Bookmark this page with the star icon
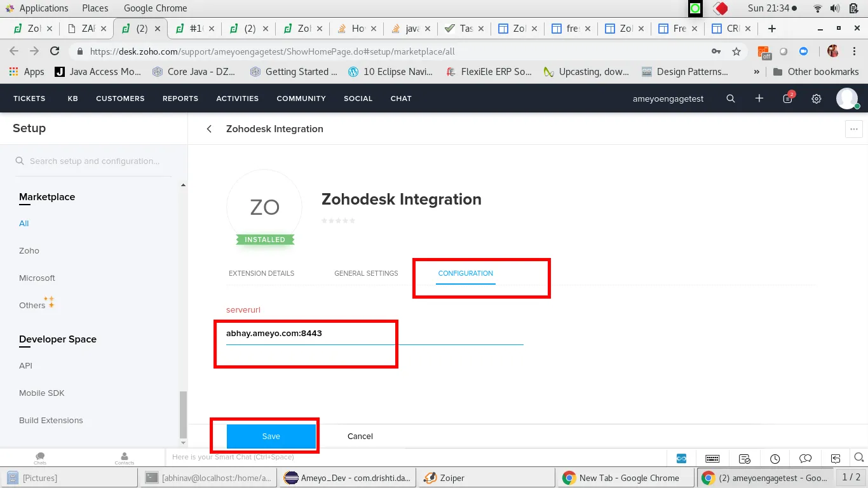 [x=736, y=51]
